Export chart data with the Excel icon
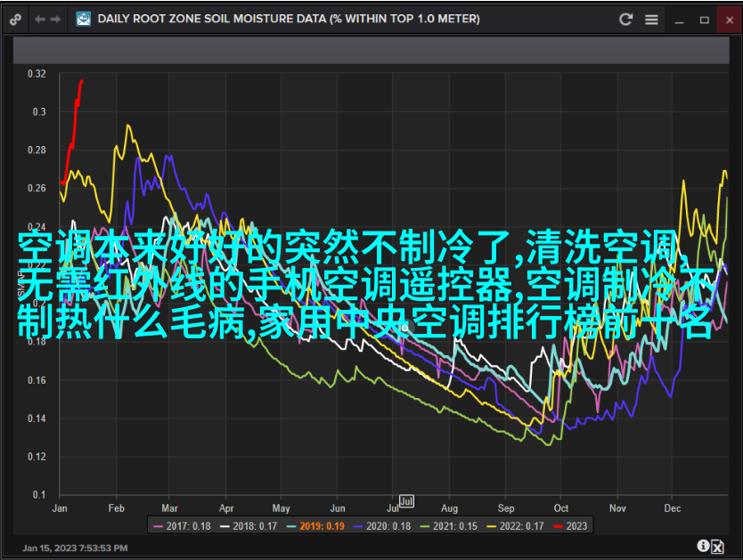743x560 pixels. click(717, 547)
